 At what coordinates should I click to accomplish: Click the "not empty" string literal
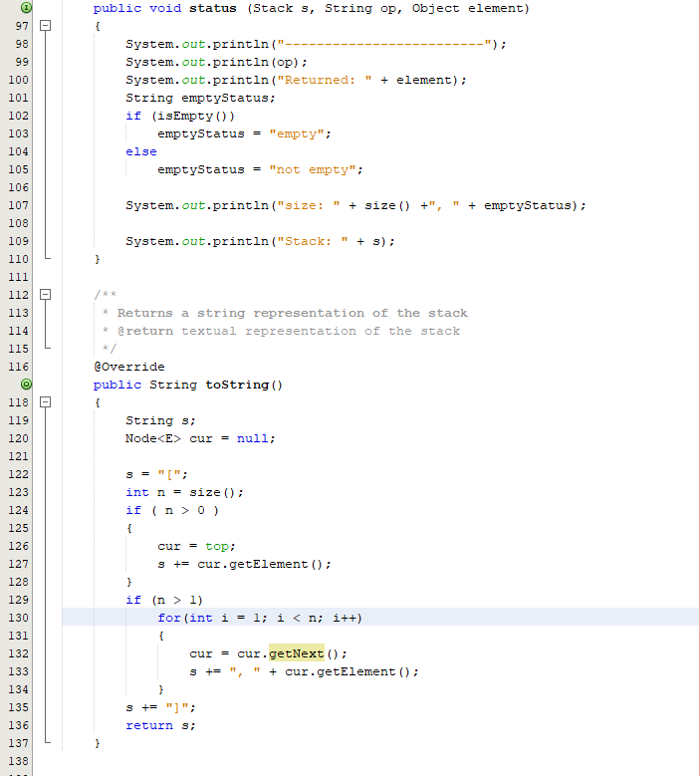point(313,169)
